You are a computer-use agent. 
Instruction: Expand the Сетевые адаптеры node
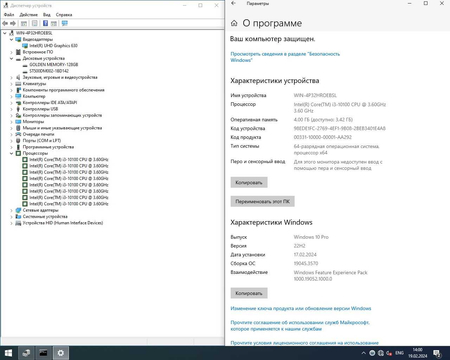pyautogui.click(x=11, y=210)
